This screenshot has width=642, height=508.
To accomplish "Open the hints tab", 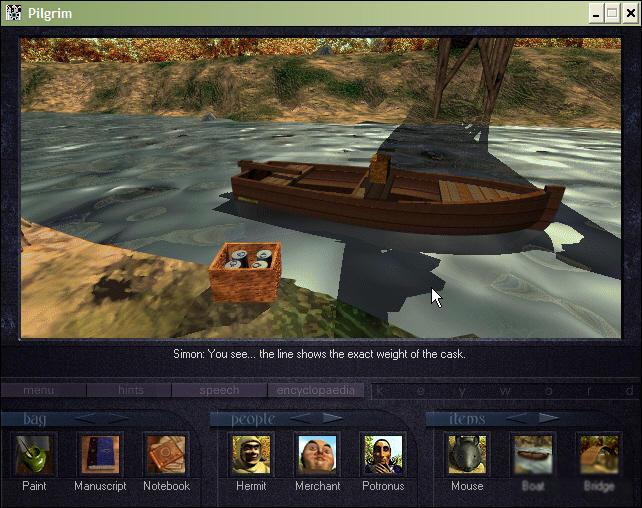I will [129, 390].
